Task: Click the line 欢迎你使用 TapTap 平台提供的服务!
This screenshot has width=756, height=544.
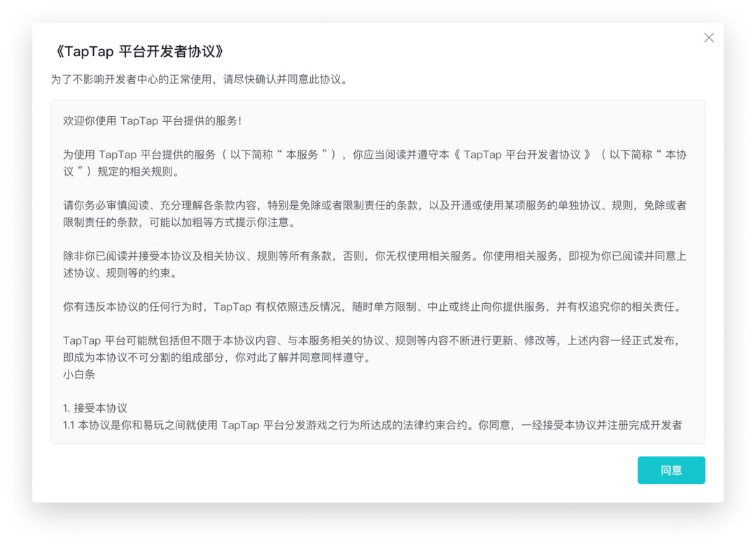Action: (153, 120)
